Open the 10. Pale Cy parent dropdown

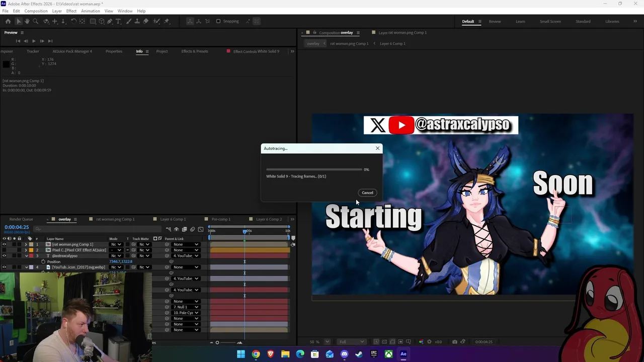point(186,313)
